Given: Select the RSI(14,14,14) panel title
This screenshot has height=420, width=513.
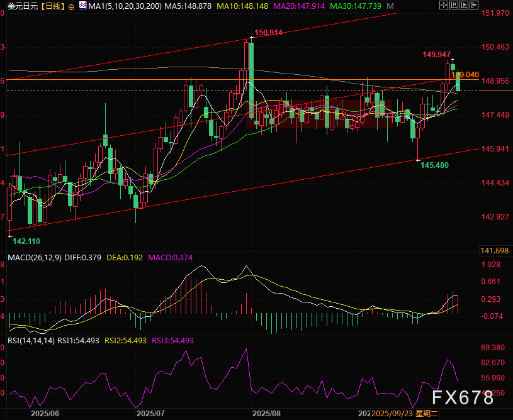Looking at the screenshot, I should pyautogui.click(x=30, y=340).
